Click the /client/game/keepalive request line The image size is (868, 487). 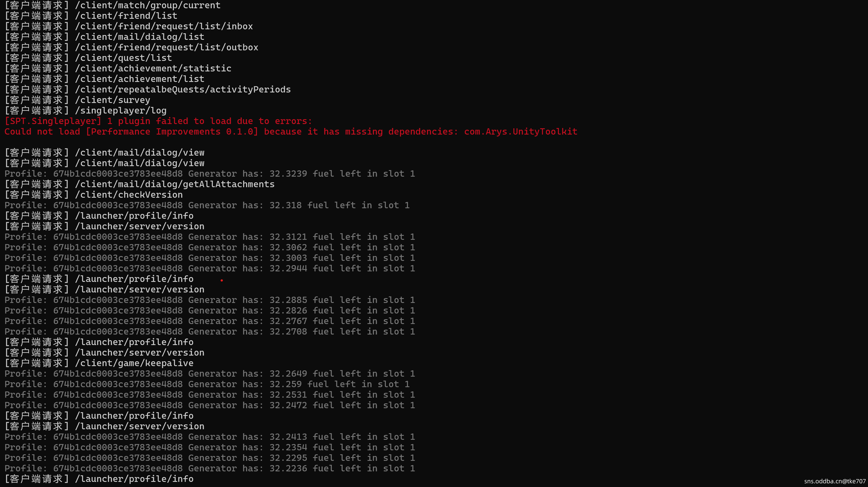[x=134, y=363]
